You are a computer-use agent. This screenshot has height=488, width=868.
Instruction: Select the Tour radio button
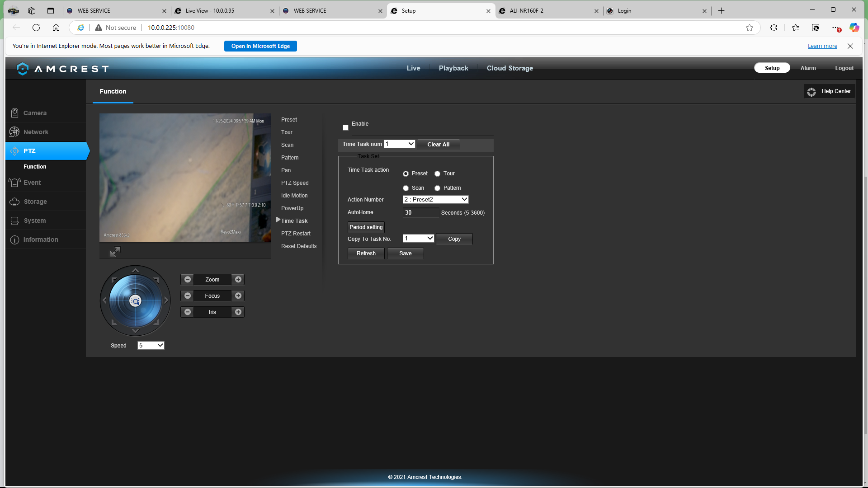point(437,174)
